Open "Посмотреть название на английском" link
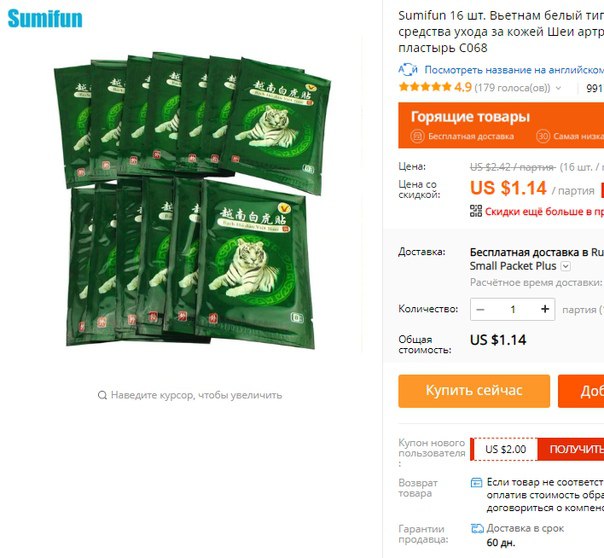The image size is (604, 558). click(514, 70)
